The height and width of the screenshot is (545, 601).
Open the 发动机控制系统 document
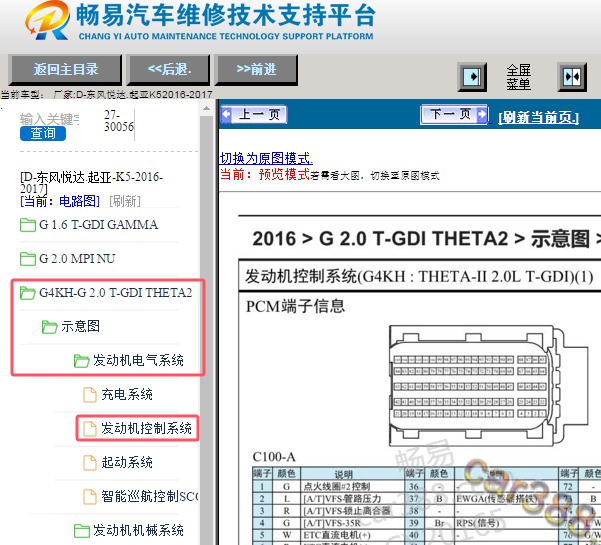click(146, 428)
